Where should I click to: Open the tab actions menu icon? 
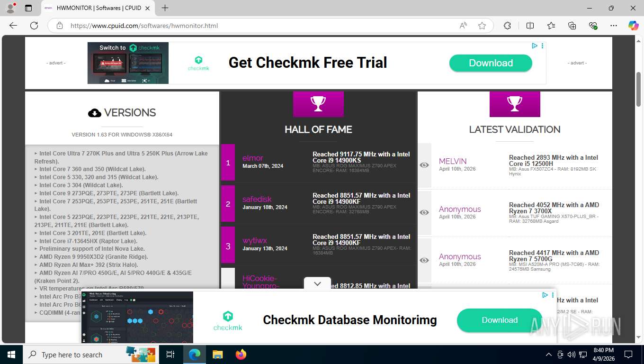pyautogui.click(x=28, y=8)
